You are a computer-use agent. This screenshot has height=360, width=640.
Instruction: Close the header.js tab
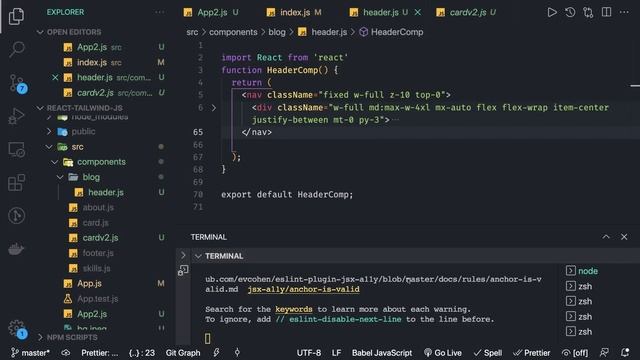(x=418, y=12)
